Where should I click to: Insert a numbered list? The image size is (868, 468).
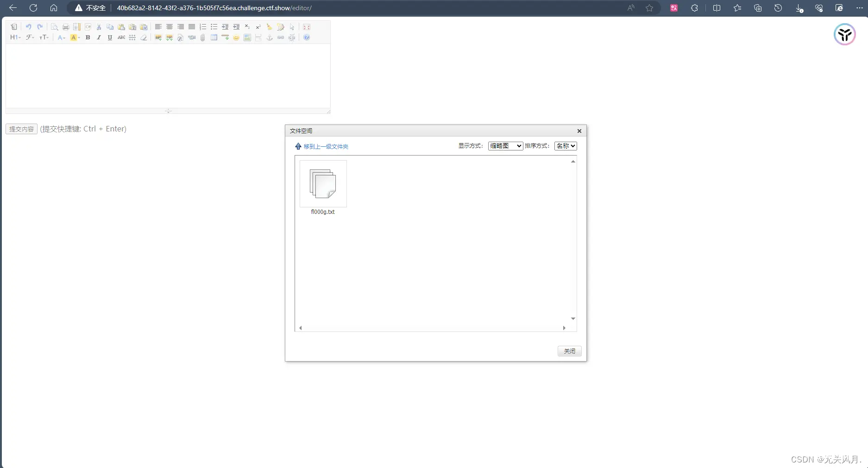point(202,27)
